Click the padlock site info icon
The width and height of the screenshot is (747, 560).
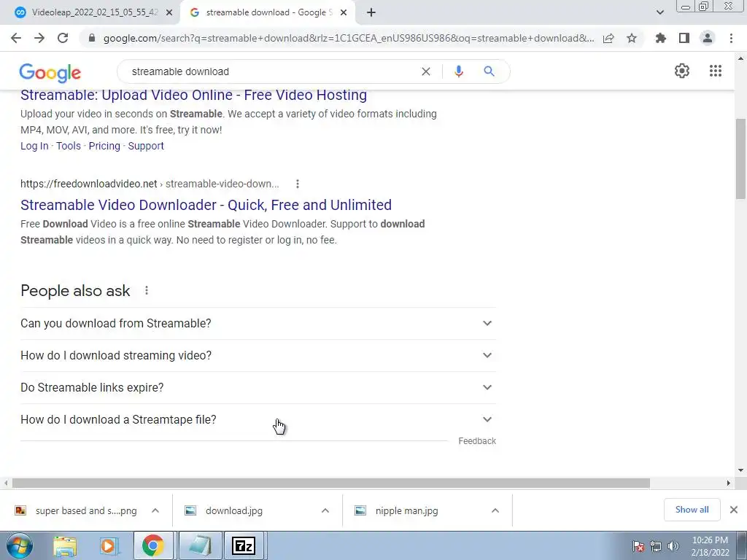pos(92,38)
